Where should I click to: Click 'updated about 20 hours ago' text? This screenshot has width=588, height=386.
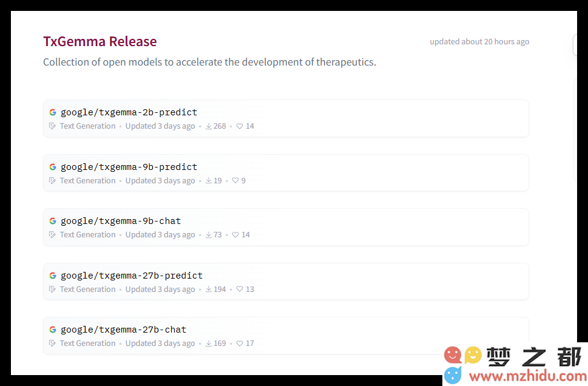click(x=479, y=42)
